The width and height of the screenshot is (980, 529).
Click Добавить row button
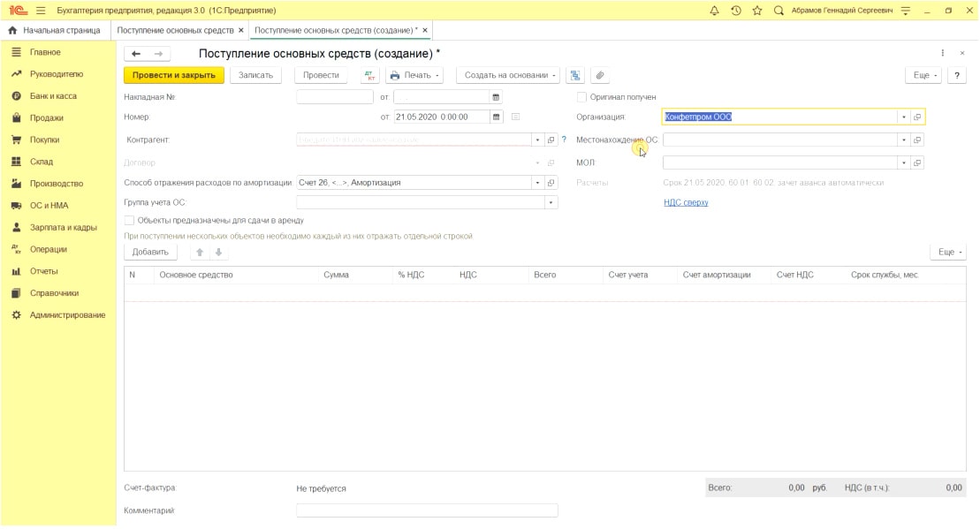[150, 253]
